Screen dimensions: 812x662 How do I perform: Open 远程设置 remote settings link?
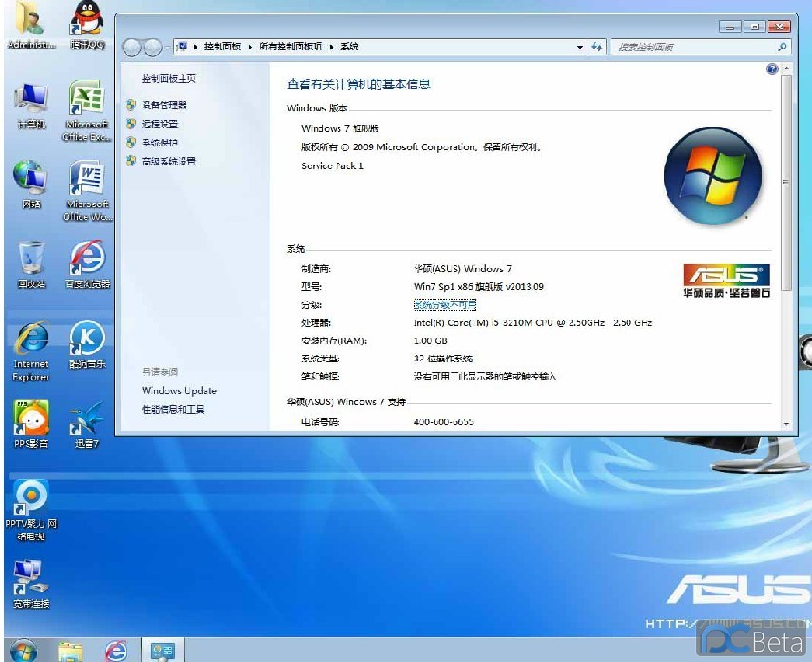pos(160,124)
